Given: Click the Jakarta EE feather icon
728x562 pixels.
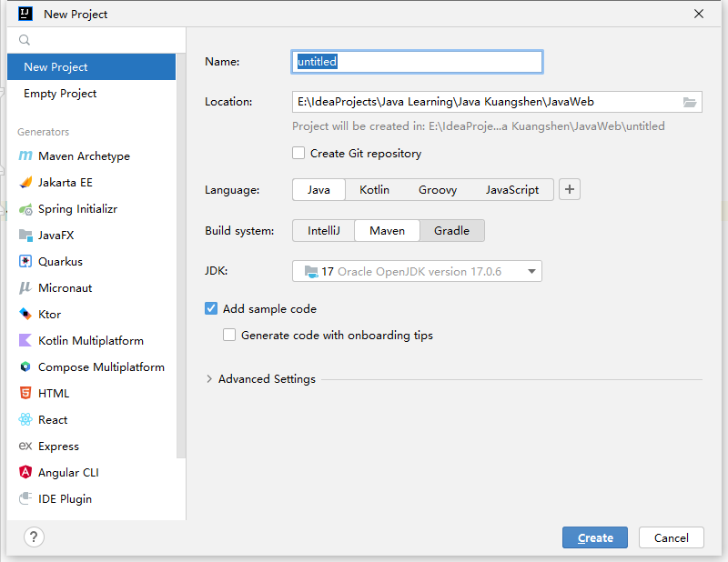Looking at the screenshot, I should coord(25,183).
